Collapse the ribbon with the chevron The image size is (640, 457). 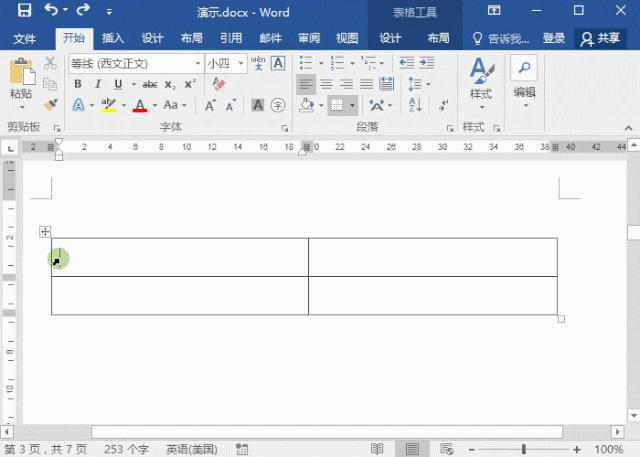tap(629, 128)
